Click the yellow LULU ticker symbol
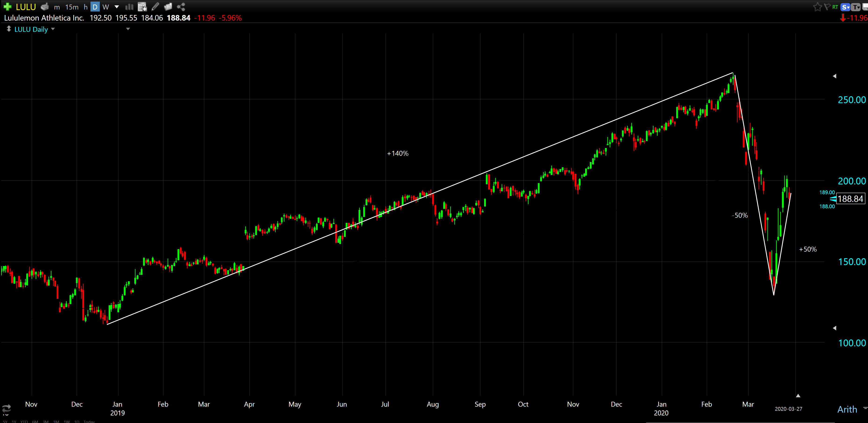Viewport: 868px width, 423px height. point(26,7)
